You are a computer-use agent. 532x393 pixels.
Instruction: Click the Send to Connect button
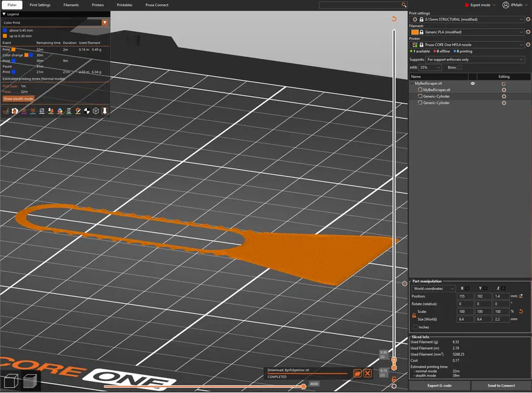(501, 385)
